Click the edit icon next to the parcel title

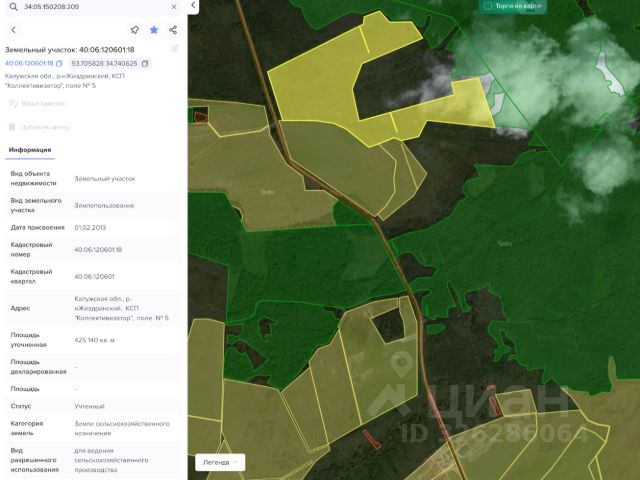click(x=175, y=49)
